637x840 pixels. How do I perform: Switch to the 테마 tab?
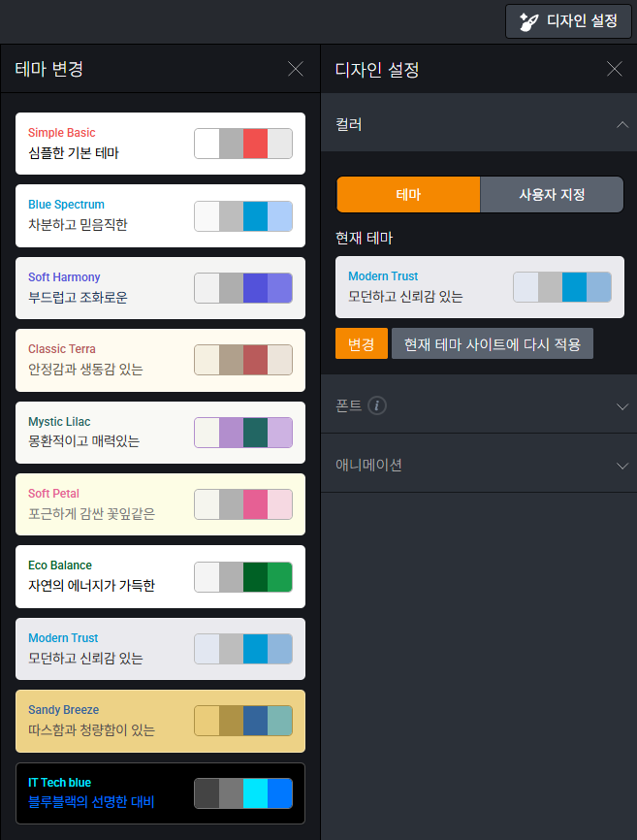[x=408, y=194]
